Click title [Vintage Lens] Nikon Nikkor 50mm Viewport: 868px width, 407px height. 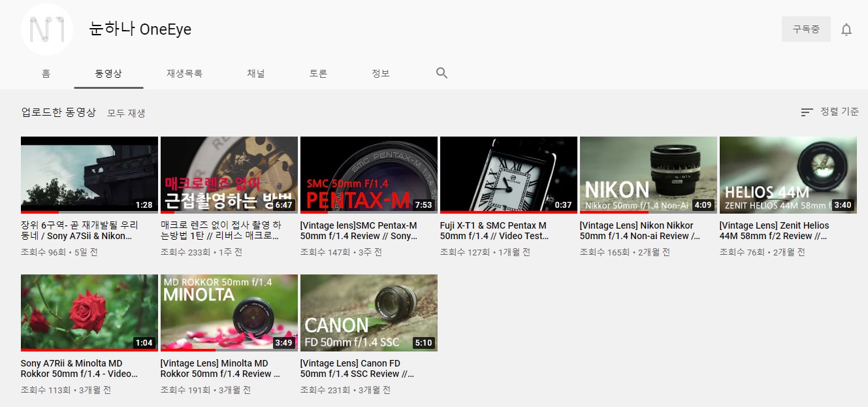click(x=640, y=231)
